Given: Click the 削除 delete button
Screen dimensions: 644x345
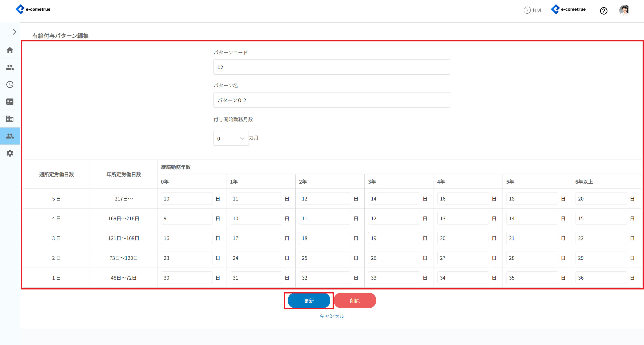Looking at the screenshot, I should 354,301.
